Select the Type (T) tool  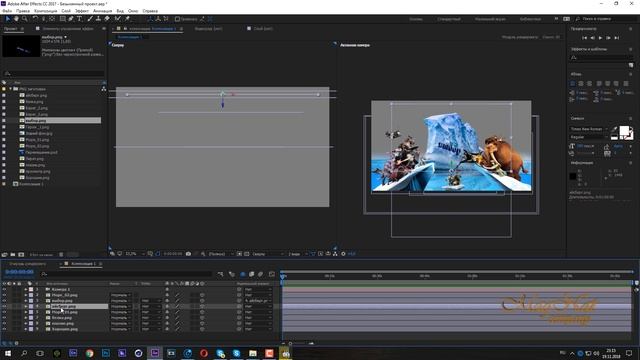tap(80, 19)
